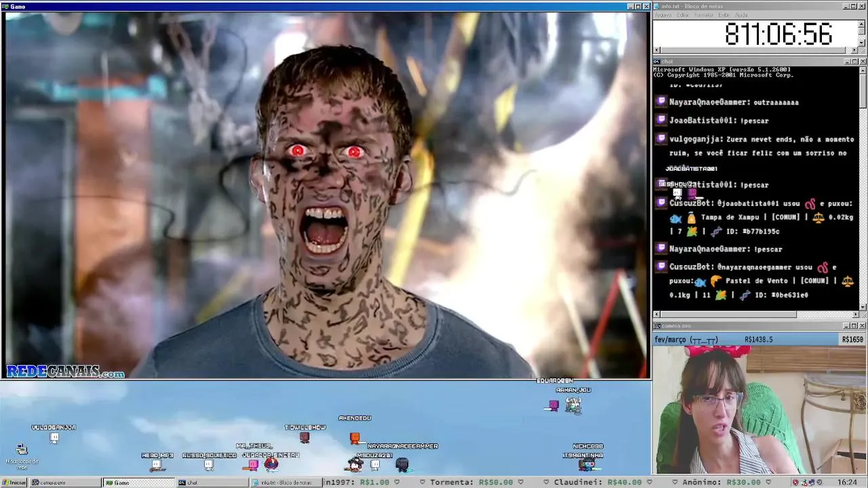
Task: Click HERO_MP3's avatar character
Action: (x=157, y=465)
